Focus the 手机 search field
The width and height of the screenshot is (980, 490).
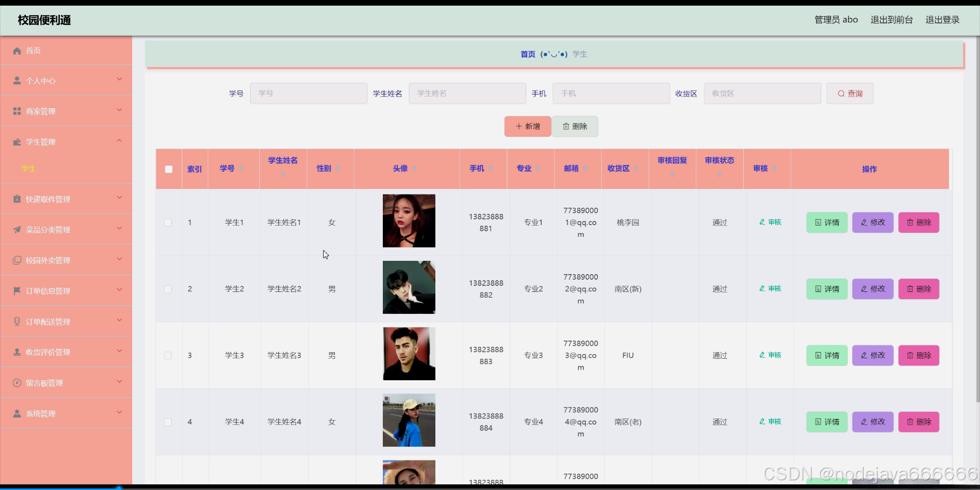coord(611,93)
